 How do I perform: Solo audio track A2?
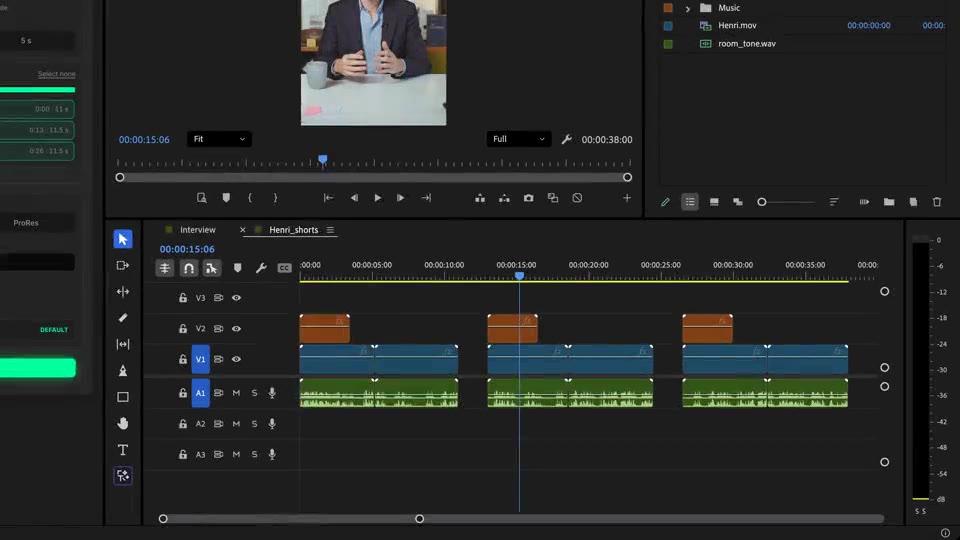pyautogui.click(x=254, y=423)
